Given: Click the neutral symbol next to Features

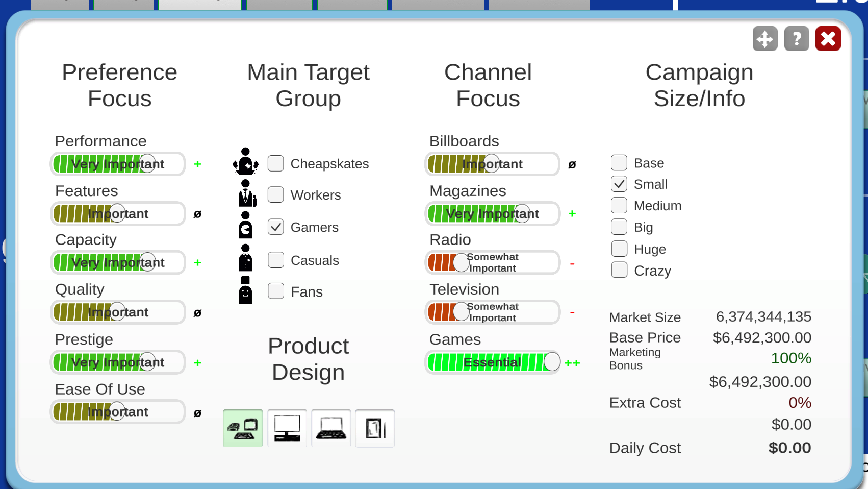Looking at the screenshot, I should pyautogui.click(x=198, y=214).
